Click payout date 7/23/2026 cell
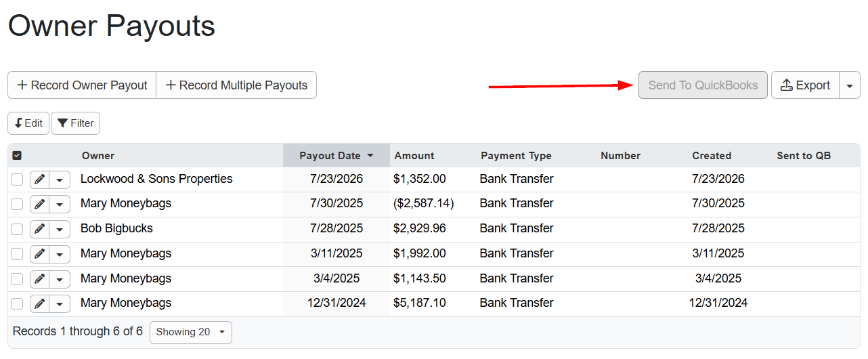 tap(337, 179)
